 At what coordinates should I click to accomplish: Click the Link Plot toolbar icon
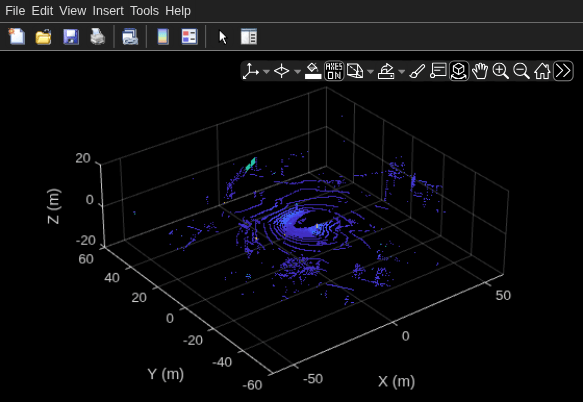click(x=130, y=37)
